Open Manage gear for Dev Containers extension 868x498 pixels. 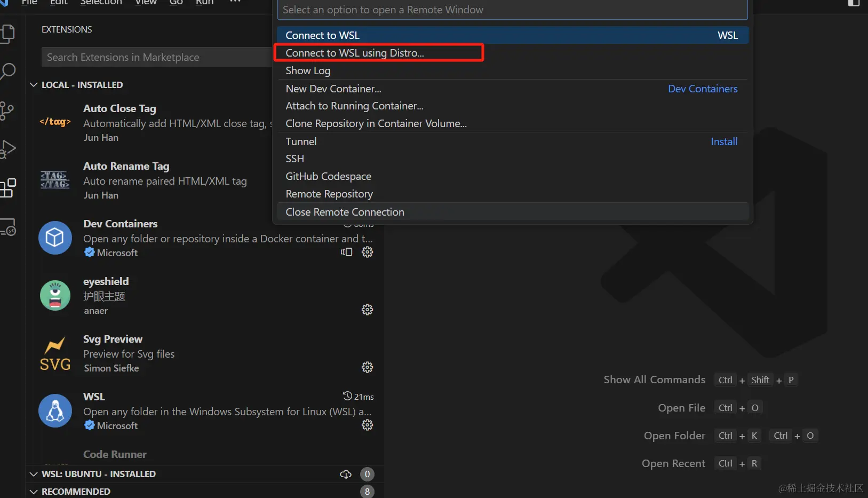(367, 252)
